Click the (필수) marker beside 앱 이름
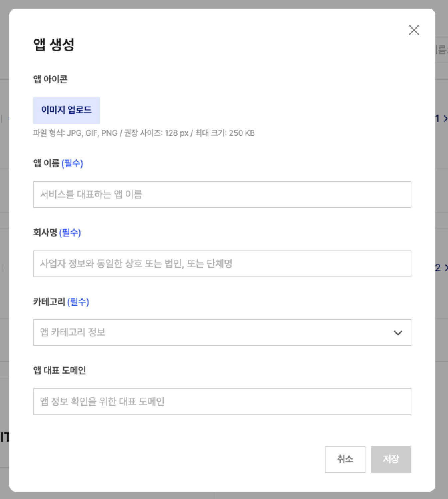Viewport: 448px width, 499px height. (x=72, y=163)
